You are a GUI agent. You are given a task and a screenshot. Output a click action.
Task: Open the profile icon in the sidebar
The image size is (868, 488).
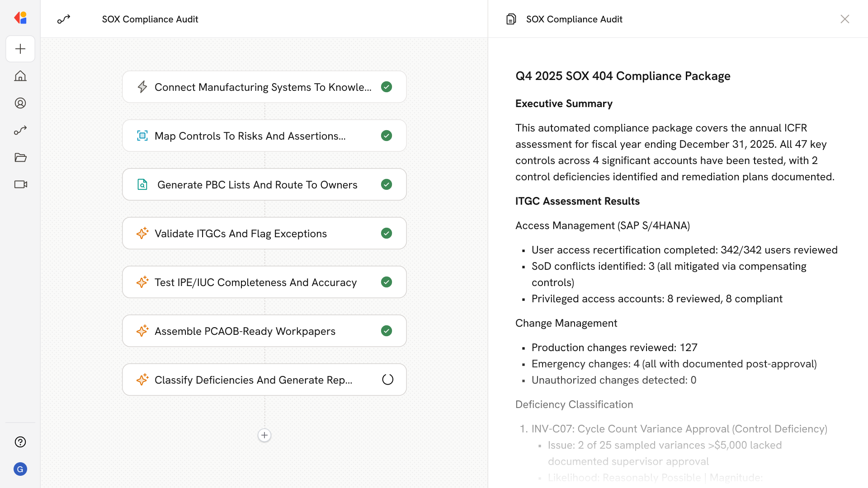pos(20,103)
